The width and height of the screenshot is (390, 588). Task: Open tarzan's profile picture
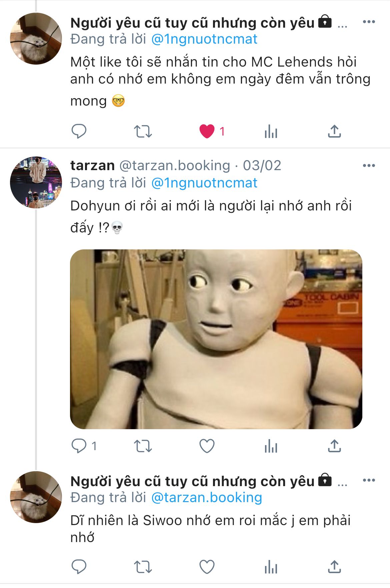click(x=36, y=182)
